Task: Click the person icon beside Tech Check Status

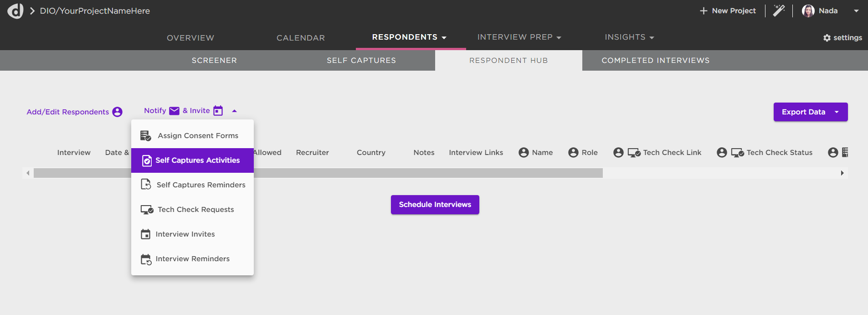Action: pyautogui.click(x=722, y=153)
